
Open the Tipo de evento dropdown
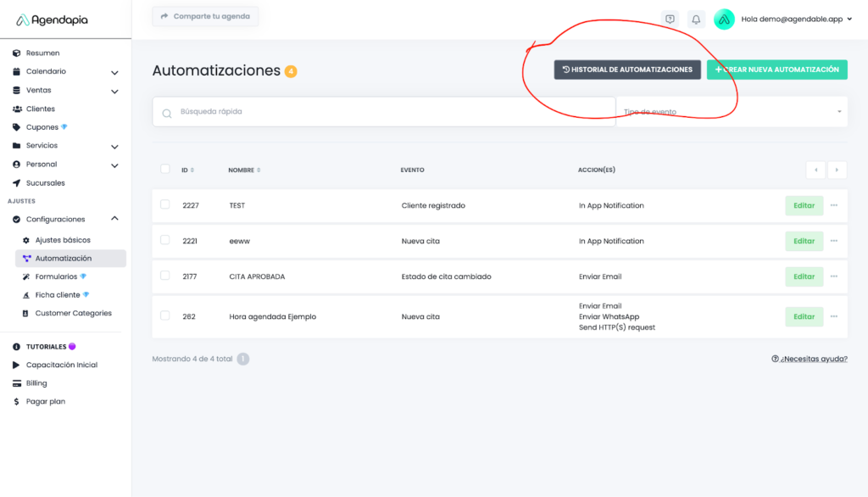pos(732,112)
